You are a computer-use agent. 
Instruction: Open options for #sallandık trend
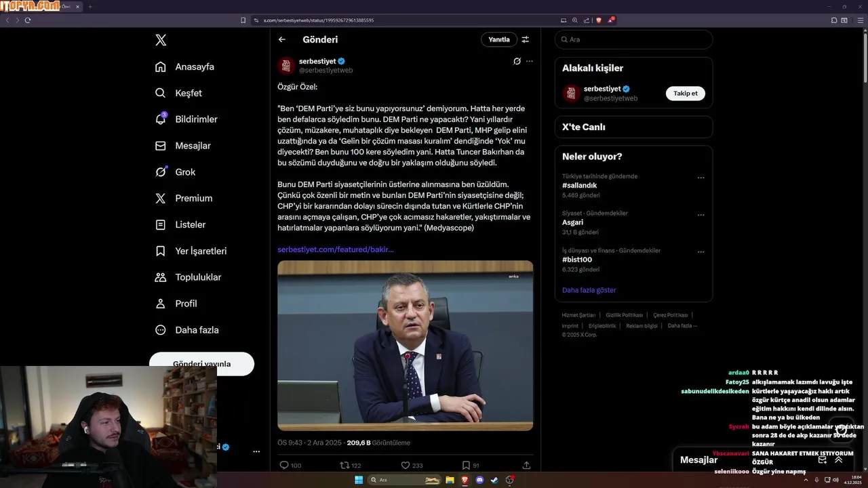(701, 178)
